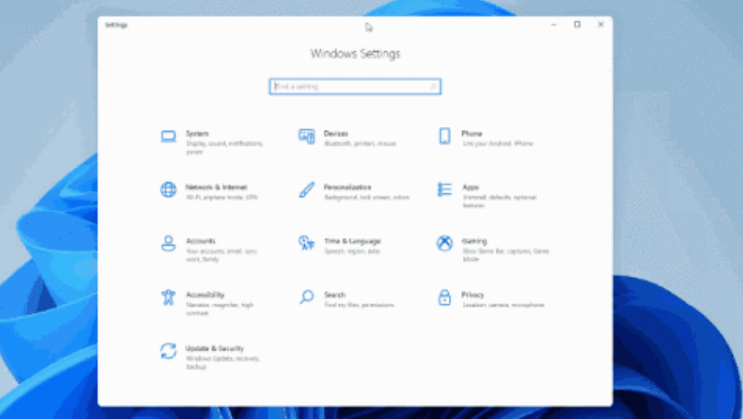Viewport: 743px width, 419px height.
Task: Click the Devices category label
Action: 336,134
